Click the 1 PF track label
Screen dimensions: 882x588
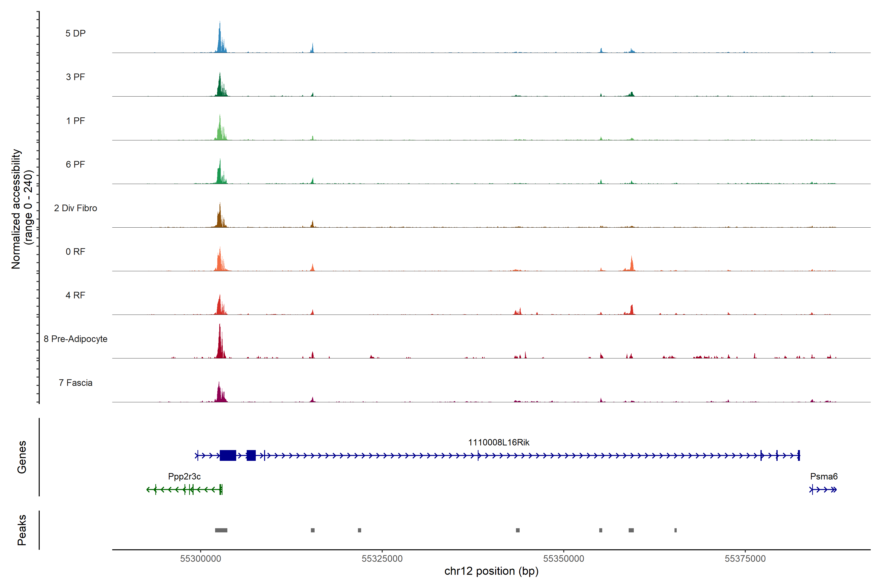pos(75,121)
